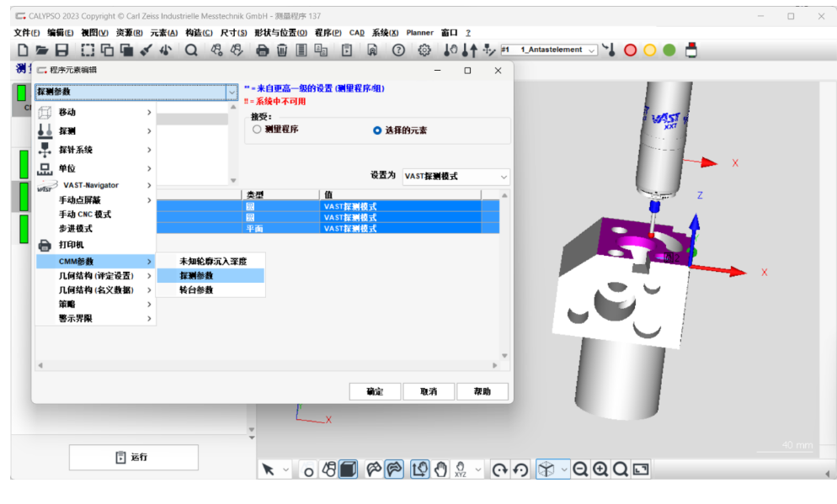The height and width of the screenshot is (504, 837).
Task: Click the trash bin delete icon
Action: [282, 50]
